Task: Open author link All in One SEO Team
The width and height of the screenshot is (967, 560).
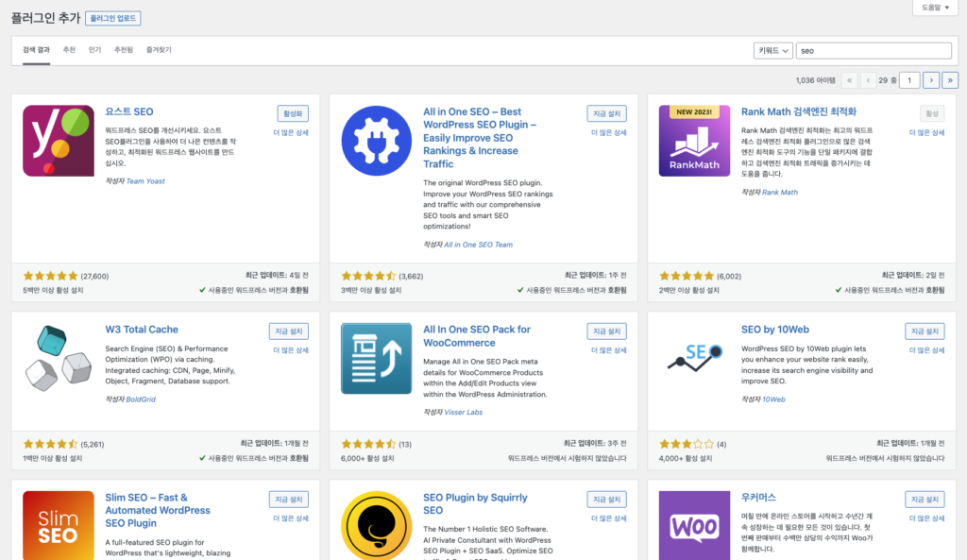Action: tap(479, 245)
